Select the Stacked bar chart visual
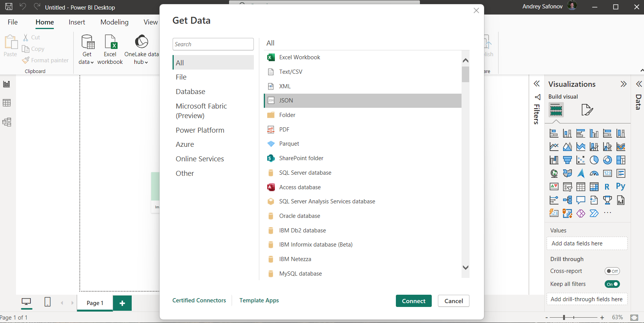The image size is (644, 323). tap(554, 133)
